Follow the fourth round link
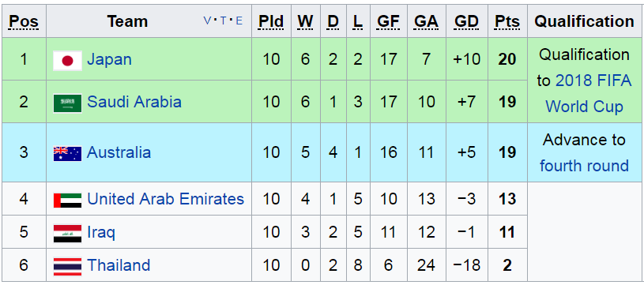 (584, 166)
